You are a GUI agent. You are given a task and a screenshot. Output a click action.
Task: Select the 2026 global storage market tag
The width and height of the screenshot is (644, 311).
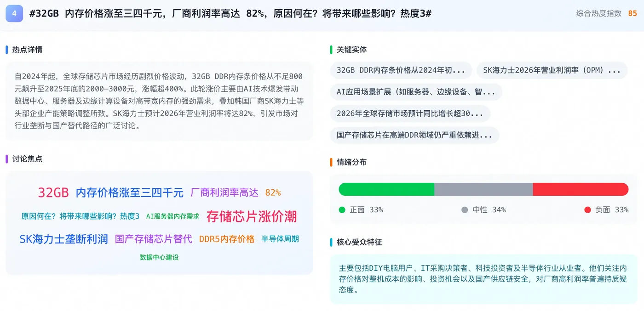[x=410, y=113]
